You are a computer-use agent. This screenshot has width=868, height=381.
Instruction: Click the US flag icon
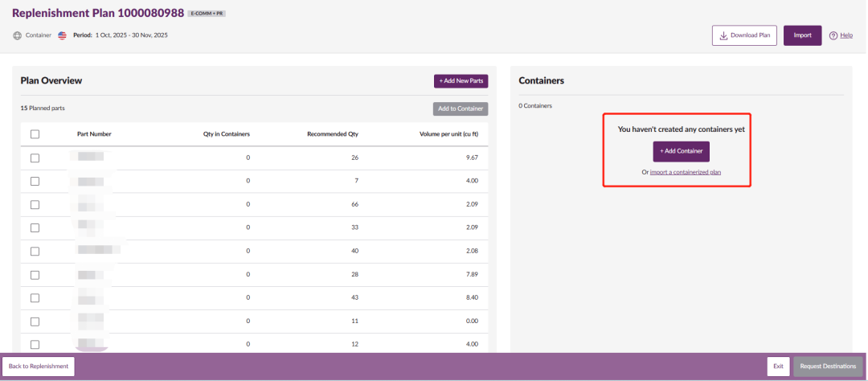[63, 35]
